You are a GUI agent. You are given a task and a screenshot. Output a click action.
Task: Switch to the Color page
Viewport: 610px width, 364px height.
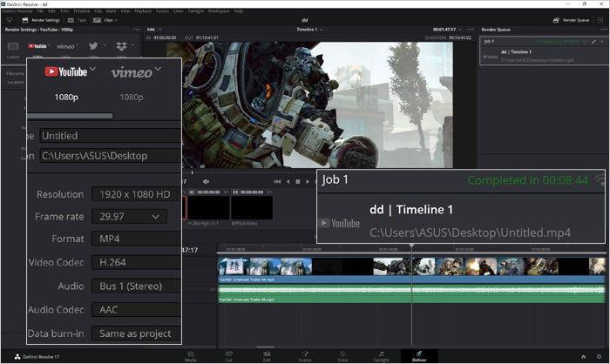342,356
